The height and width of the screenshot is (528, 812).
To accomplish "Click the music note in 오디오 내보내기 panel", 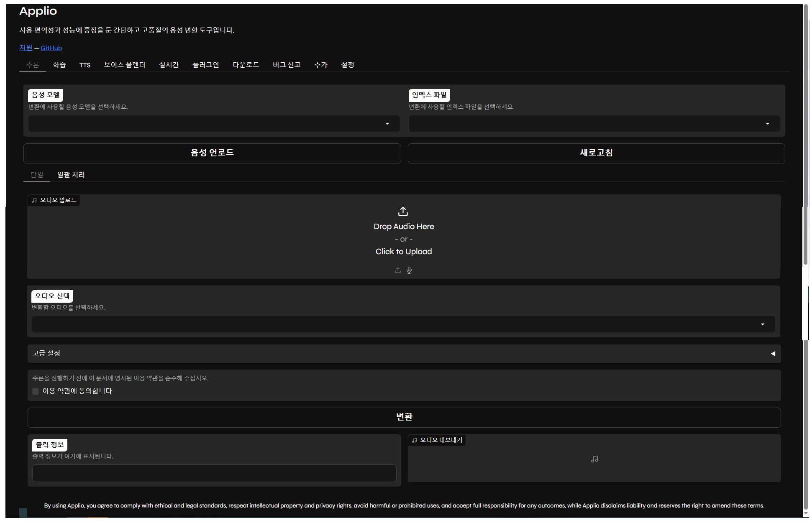I will (594, 459).
